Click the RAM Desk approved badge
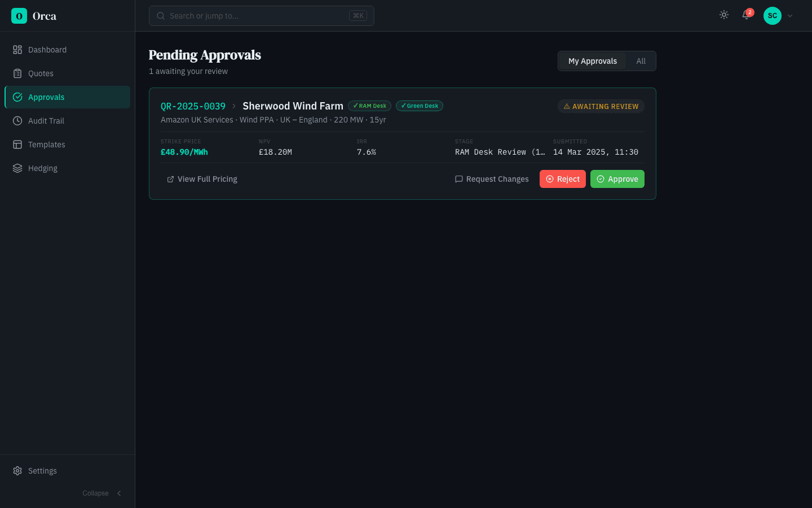Viewport: 812px width, 508px height. click(x=369, y=106)
